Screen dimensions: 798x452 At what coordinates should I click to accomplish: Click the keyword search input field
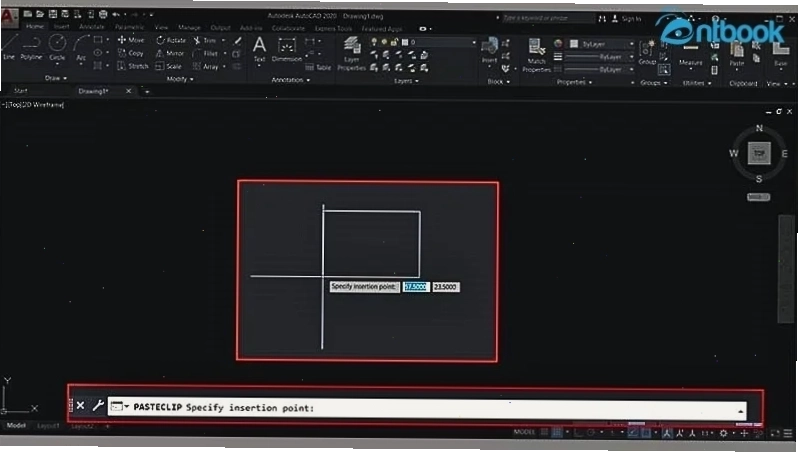point(548,18)
